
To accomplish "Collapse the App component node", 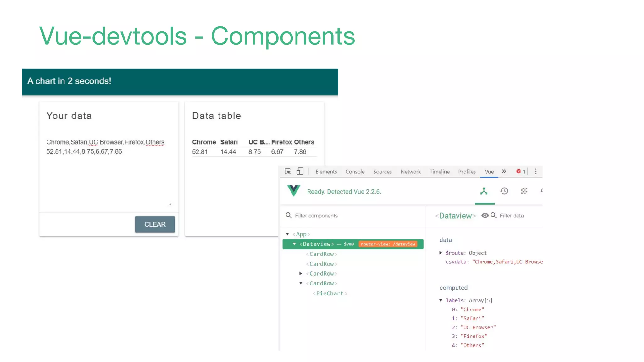I will tap(287, 234).
